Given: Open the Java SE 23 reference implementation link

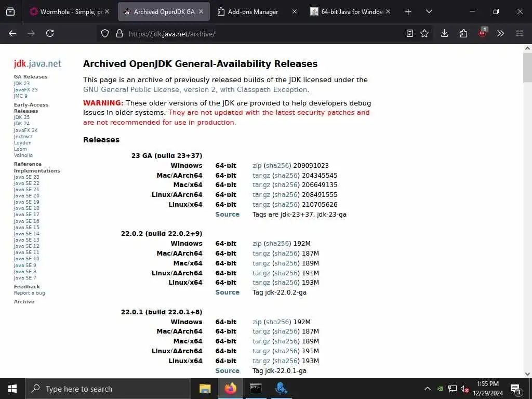Looking at the screenshot, I should pos(26,177).
